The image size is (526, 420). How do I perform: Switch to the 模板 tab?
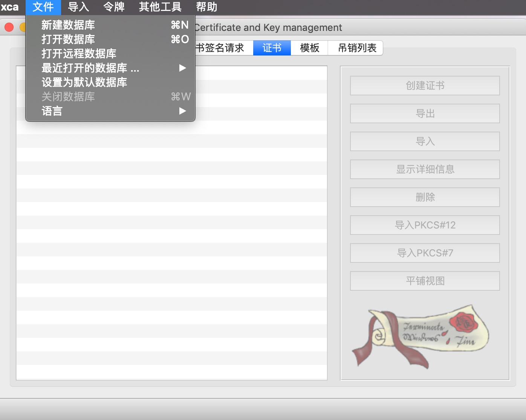click(309, 48)
